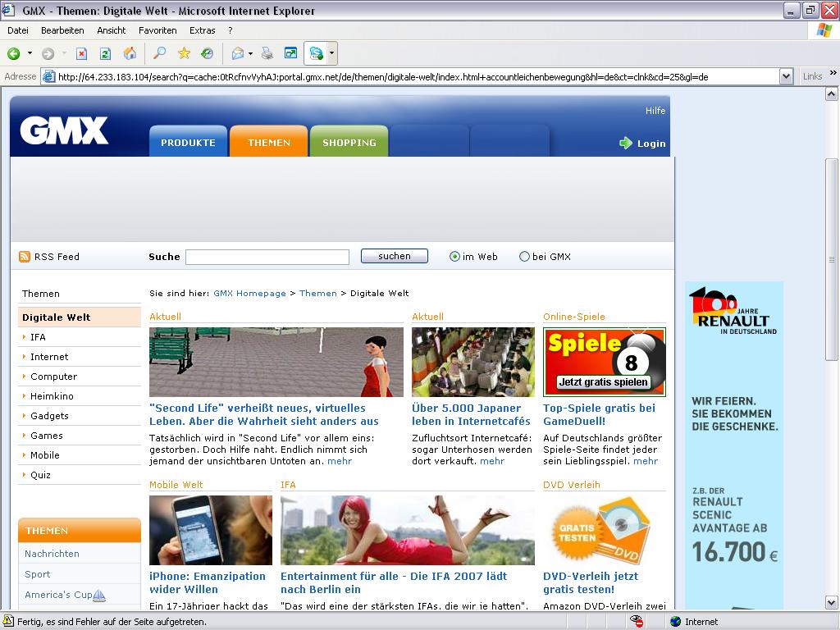Select the 'im Web' search option

coord(454,257)
